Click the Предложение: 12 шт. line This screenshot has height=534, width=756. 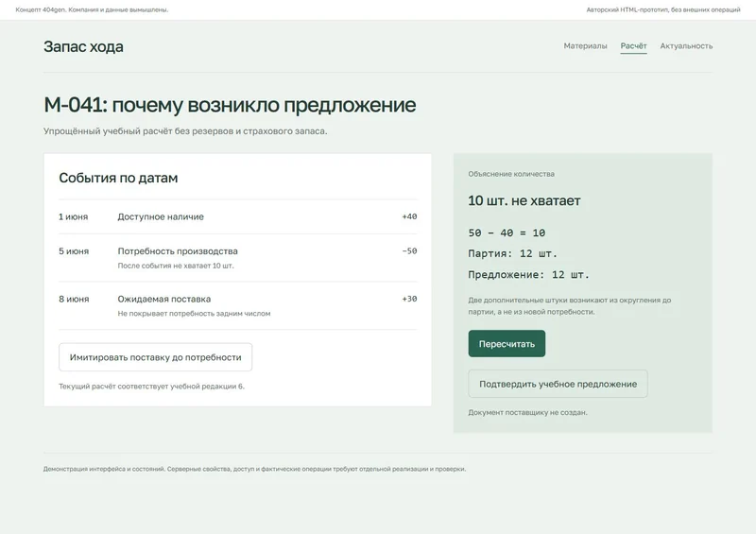coord(529,275)
